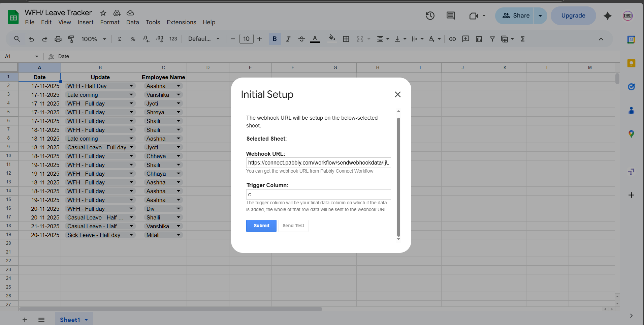Screen dimensions: 644x325
Task: Close the Initial Setup dialog
Action: pos(397,94)
